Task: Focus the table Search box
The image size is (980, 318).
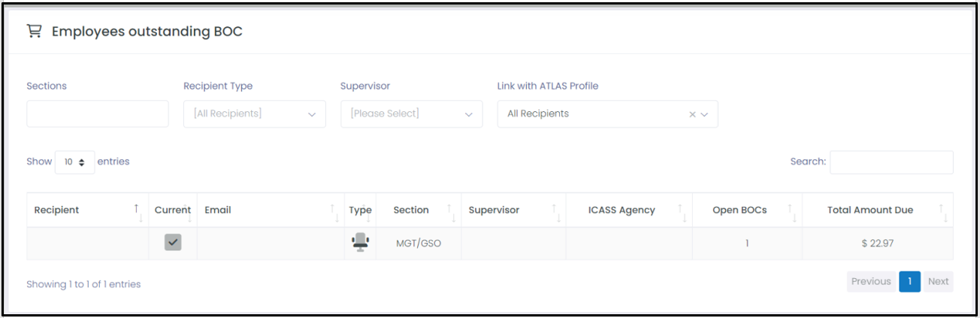Action: [x=891, y=162]
